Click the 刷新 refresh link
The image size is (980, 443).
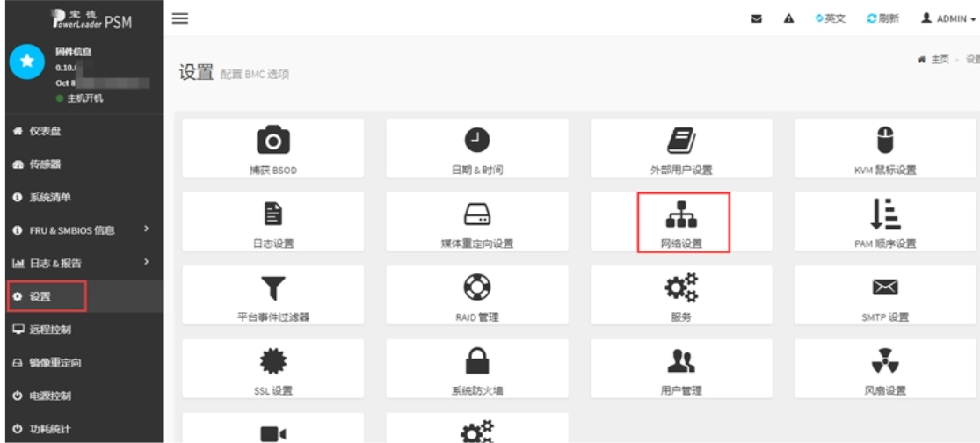tap(883, 18)
